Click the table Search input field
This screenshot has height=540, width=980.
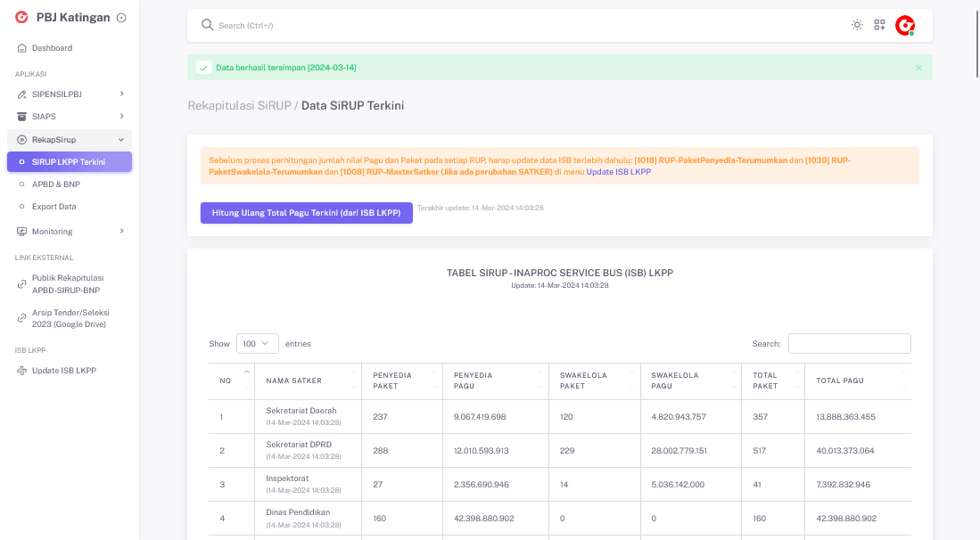point(849,344)
